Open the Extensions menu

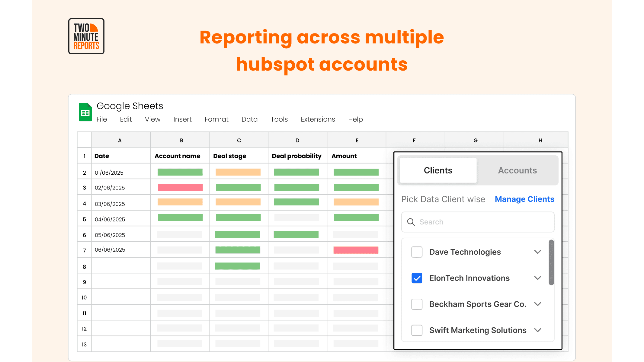pos(318,119)
